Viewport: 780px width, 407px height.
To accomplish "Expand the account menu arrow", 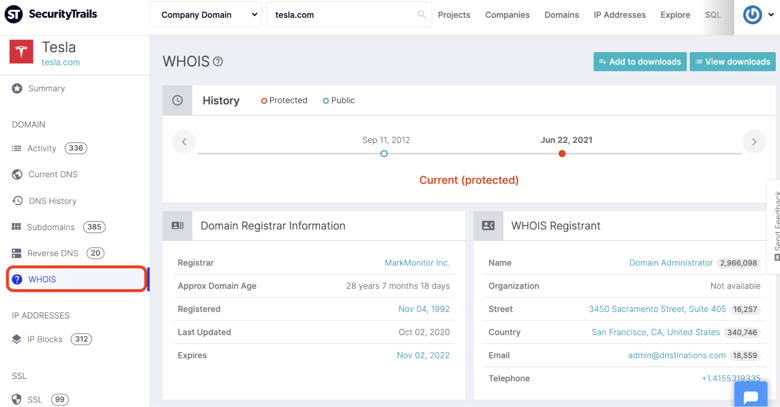I will 771,14.
